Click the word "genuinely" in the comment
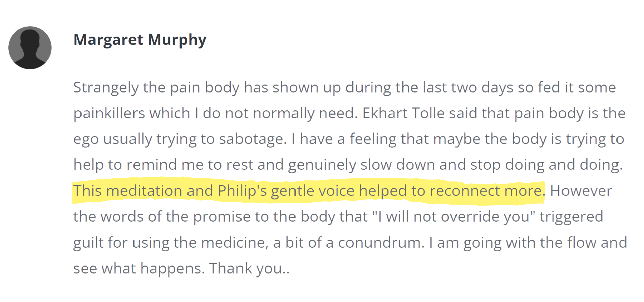Screen dimensions: 644x302 click(322, 165)
